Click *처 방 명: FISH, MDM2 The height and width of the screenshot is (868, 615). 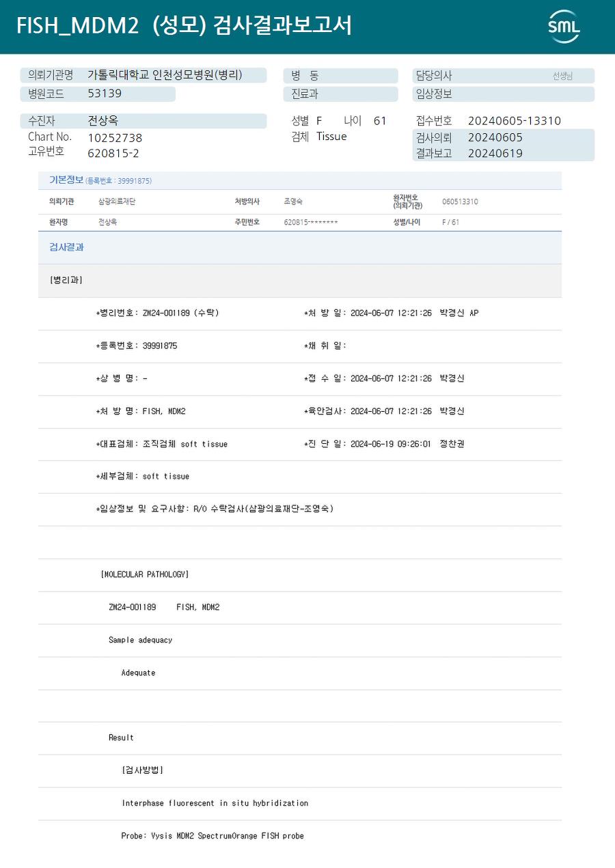click(x=140, y=411)
